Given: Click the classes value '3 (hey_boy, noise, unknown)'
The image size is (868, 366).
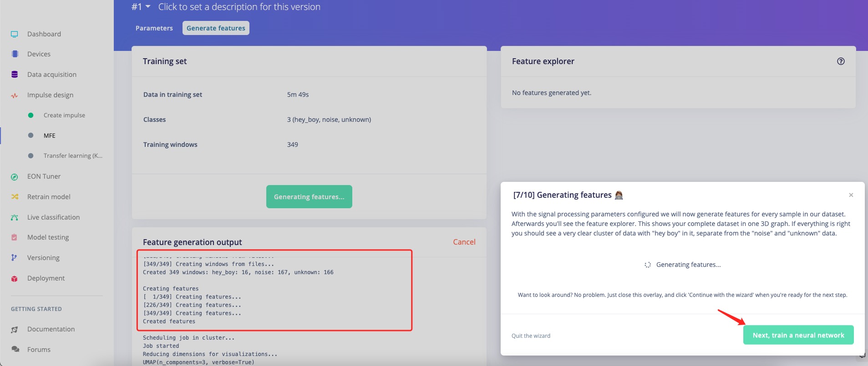Looking at the screenshot, I should tap(329, 120).
